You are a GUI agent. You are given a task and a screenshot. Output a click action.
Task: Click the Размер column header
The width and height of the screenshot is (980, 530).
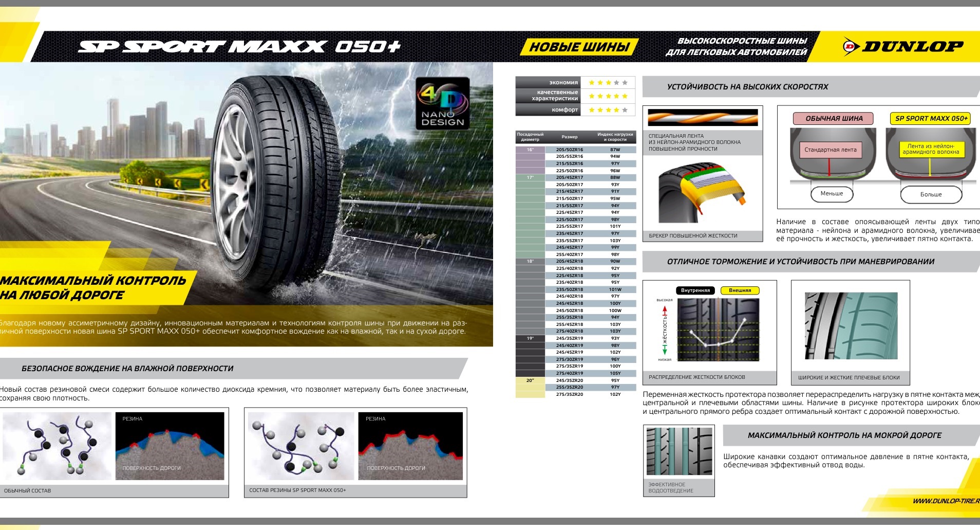[x=569, y=137]
